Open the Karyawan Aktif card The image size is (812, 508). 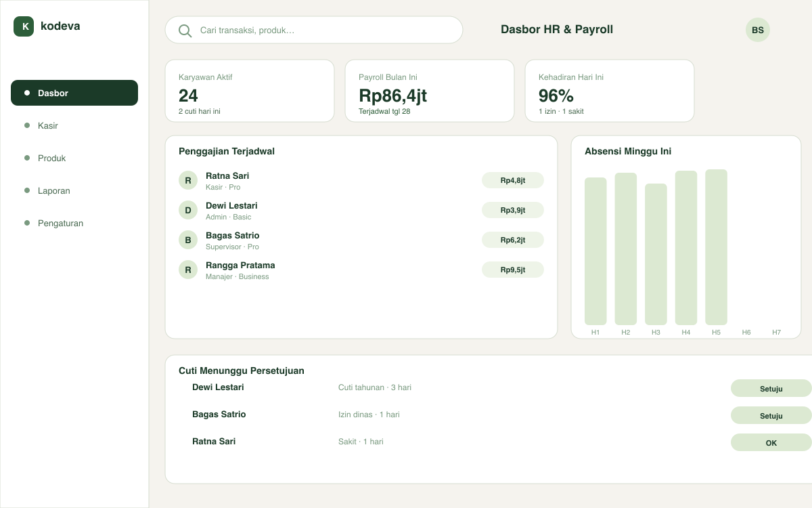click(x=250, y=91)
